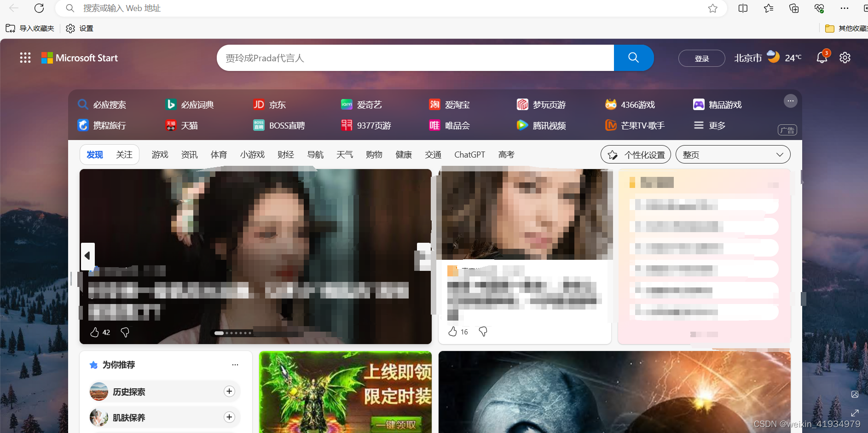Viewport: 868px width, 433px height.
Task: Open page settings gear icon
Action: (845, 58)
